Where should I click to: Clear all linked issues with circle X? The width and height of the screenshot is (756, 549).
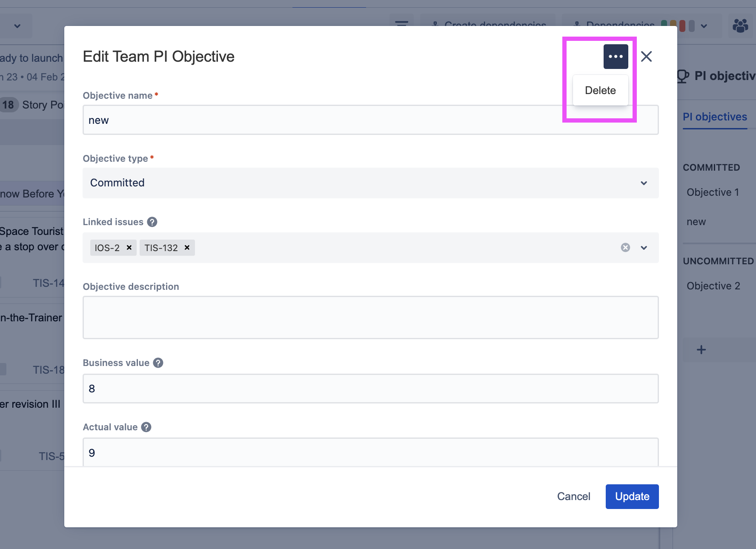pyautogui.click(x=625, y=248)
